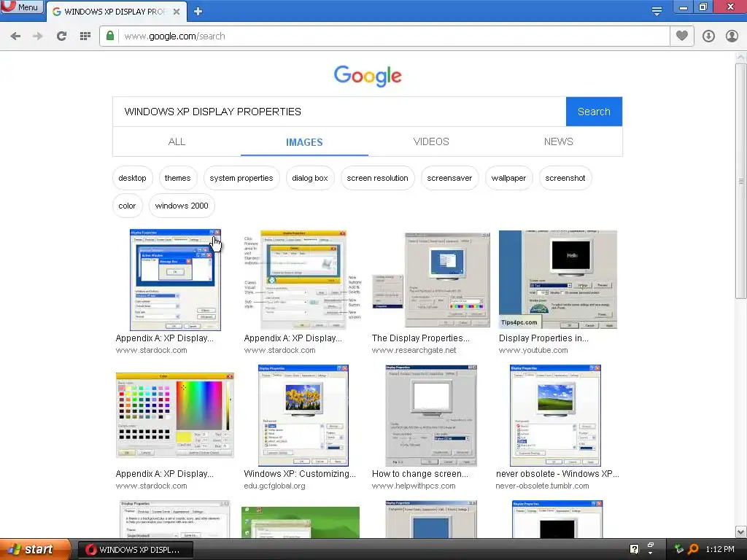Reload the current page
The image size is (747, 560).
[x=61, y=36]
